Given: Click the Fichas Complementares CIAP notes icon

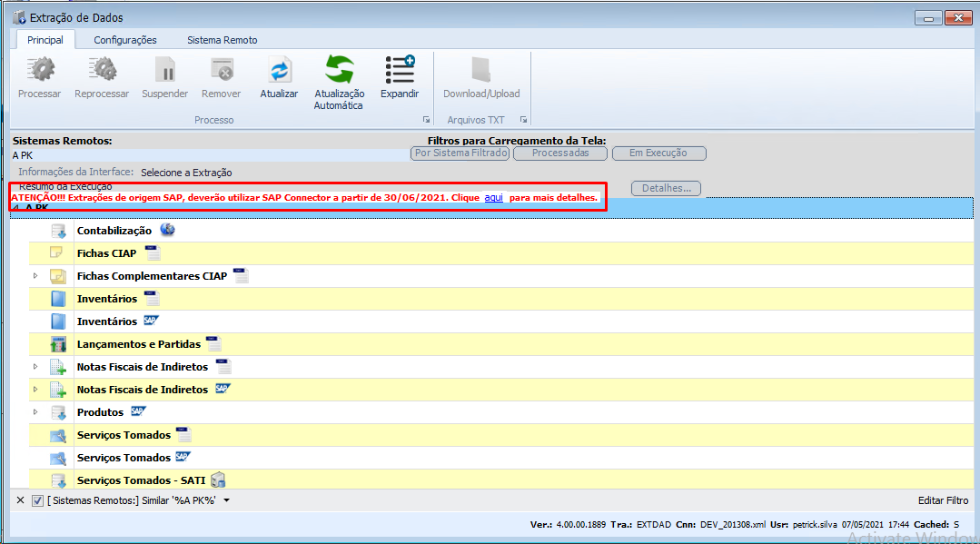Looking at the screenshot, I should 57,276.
